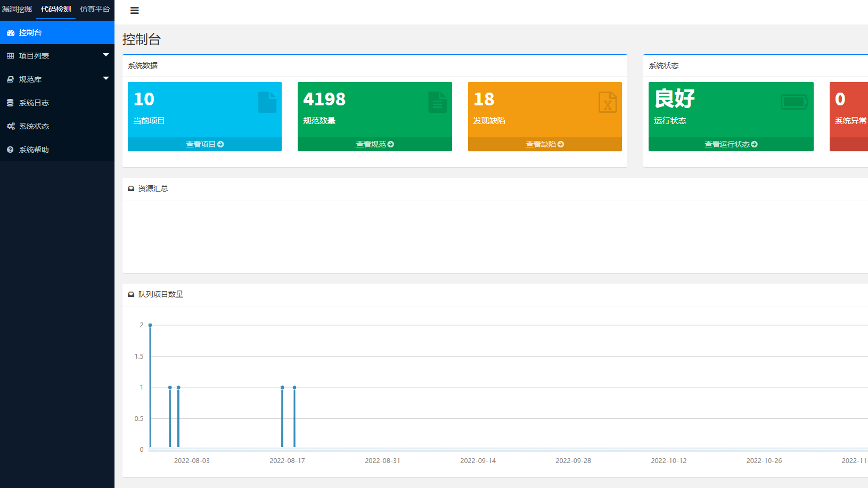
Task: Click the 2022-08-17 axis label
Action: click(x=287, y=461)
